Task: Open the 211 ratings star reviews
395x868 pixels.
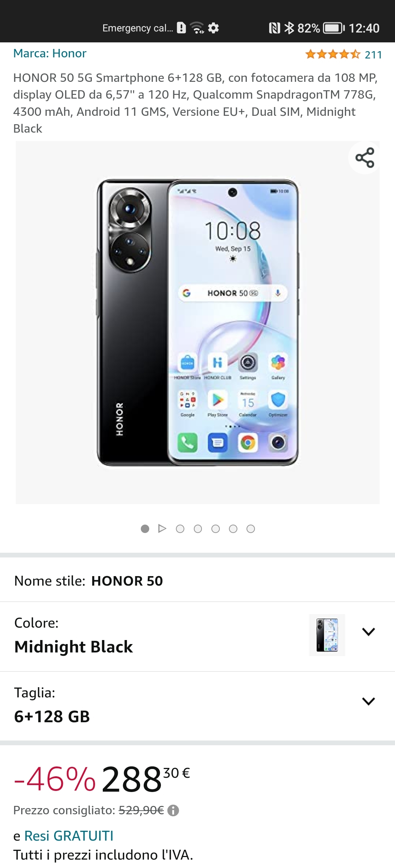Action: 343,54
